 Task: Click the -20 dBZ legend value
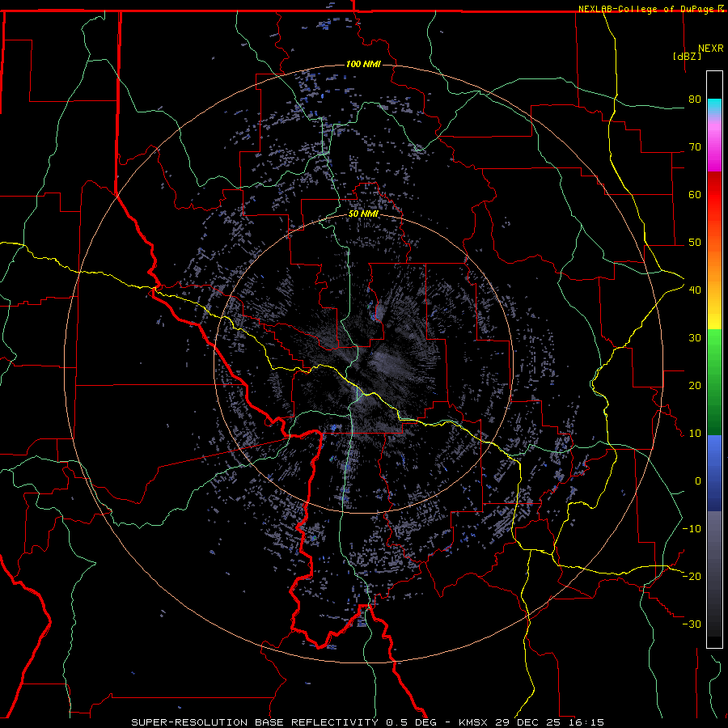[692, 576]
